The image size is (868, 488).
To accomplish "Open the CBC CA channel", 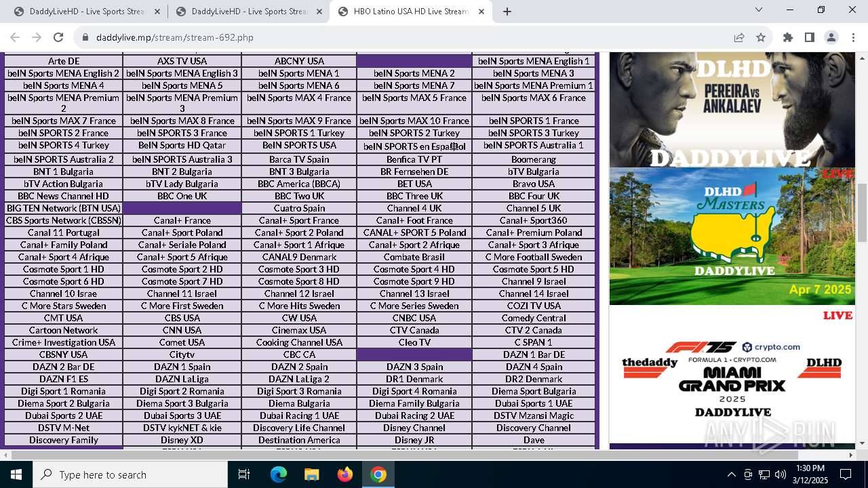I will click(x=299, y=354).
